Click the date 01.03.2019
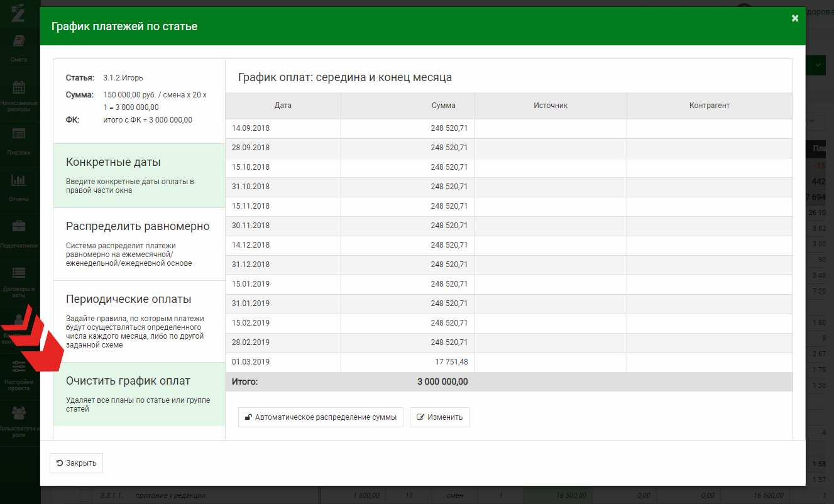Screen dimensions: 834x504 click(251, 362)
